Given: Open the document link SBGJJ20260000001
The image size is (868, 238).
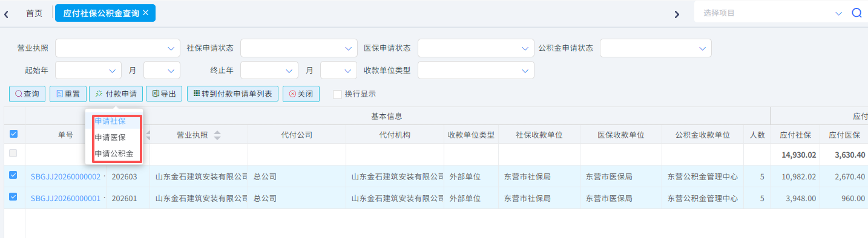Looking at the screenshot, I should [66, 198].
